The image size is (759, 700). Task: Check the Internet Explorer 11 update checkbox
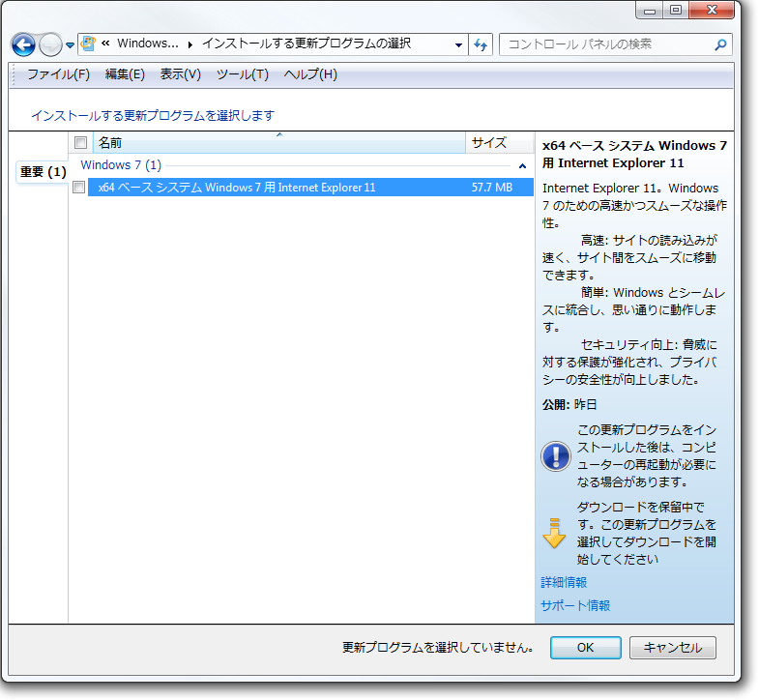(79, 188)
